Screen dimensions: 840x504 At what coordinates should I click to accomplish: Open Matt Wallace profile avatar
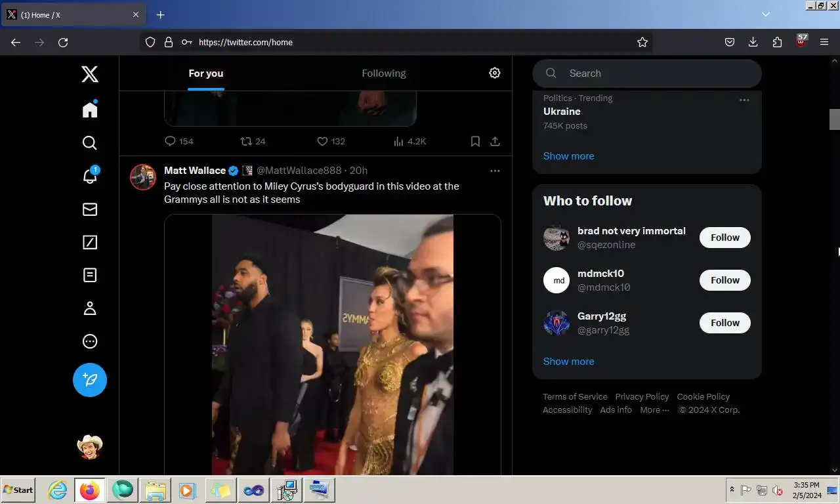click(x=143, y=177)
